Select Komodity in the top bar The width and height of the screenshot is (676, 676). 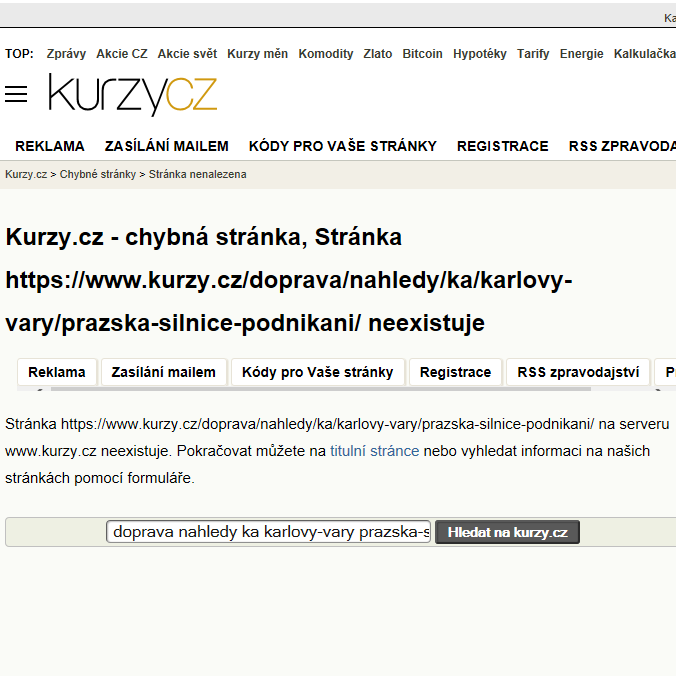(325, 54)
